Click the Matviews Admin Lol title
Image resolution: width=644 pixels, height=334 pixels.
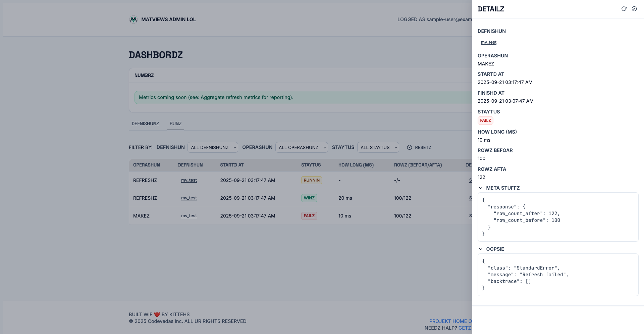(168, 19)
